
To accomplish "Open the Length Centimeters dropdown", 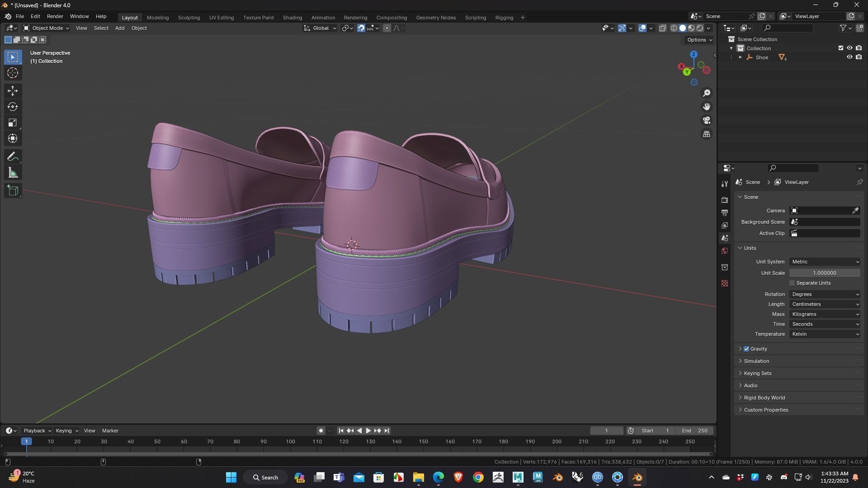I will point(825,304).
